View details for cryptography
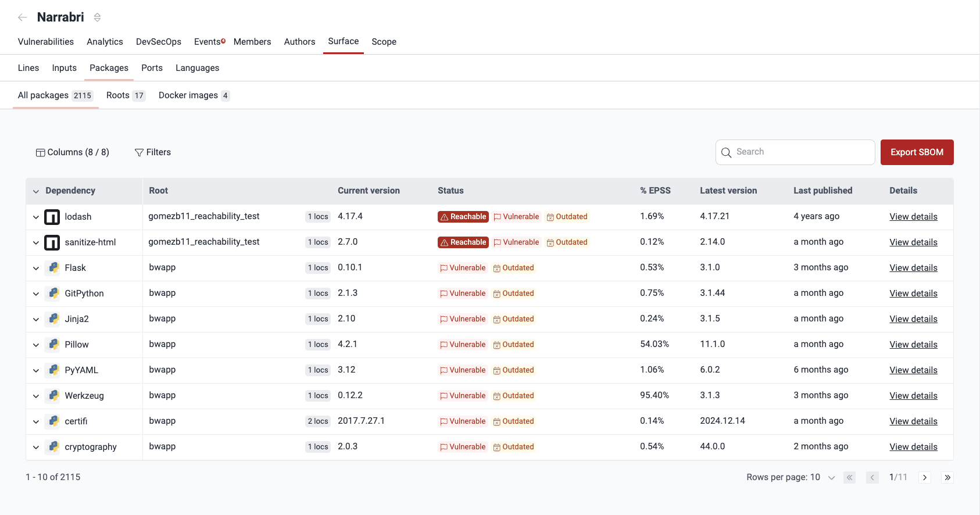The width and height of the screenshot is (980, 515). pyautogui.click(x=913, y=447)
